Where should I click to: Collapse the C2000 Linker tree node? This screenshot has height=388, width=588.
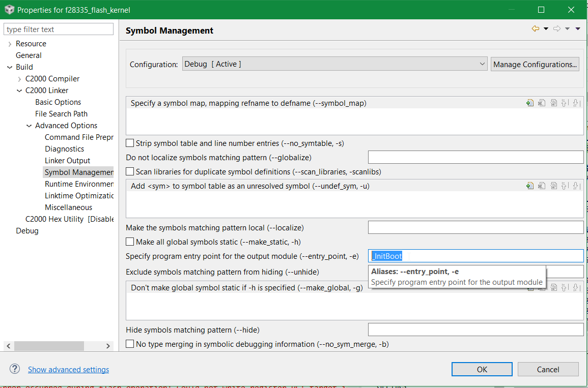click(x=19, y=91)
